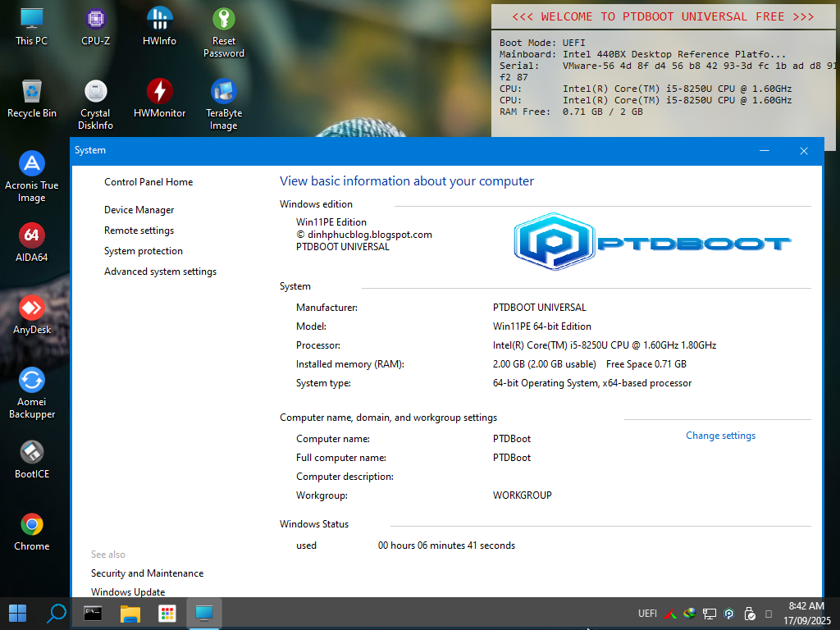Image resolution: width=840 pixels, height=630 pixels.
Task: Open File Explorer from the taskbar
Action: click(x=130, y=613)
